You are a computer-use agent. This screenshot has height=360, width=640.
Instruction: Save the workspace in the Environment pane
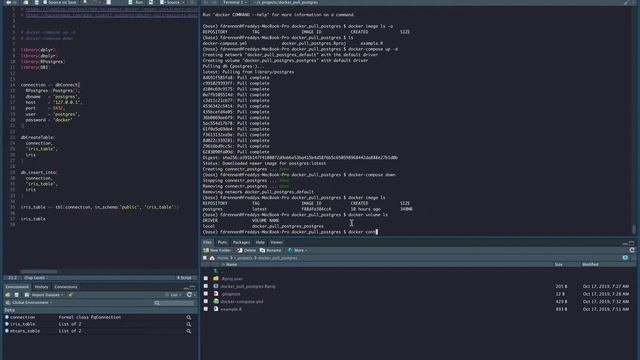(16, 295)
